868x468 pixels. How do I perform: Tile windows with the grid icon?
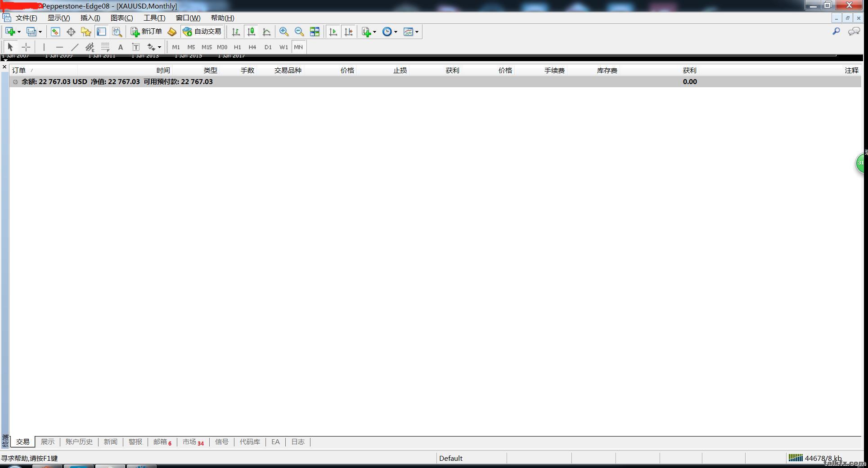point(315,31)
